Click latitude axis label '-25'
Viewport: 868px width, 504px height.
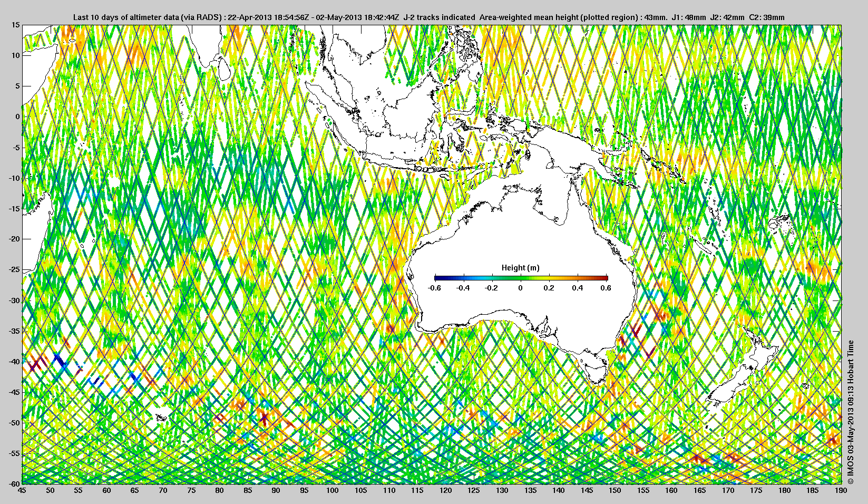pos(15,269)
